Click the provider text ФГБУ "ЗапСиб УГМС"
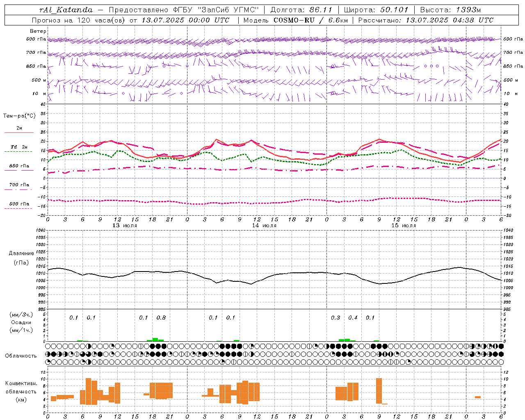 (215, 10)
